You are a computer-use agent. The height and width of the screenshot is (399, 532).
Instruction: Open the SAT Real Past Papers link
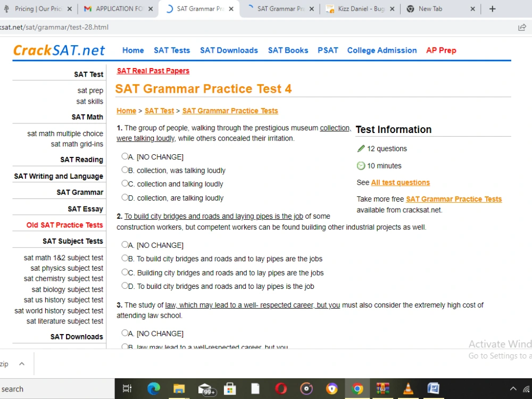pos(153,71)
